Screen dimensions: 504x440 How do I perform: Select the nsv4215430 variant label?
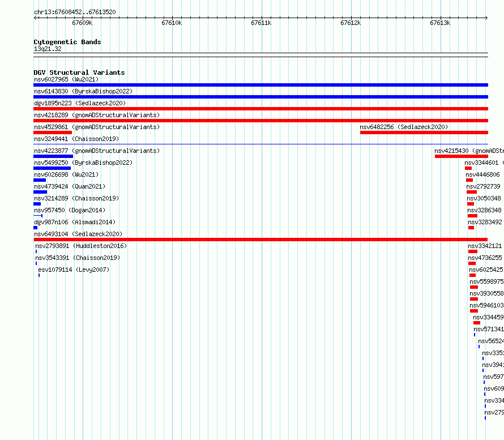469,151
